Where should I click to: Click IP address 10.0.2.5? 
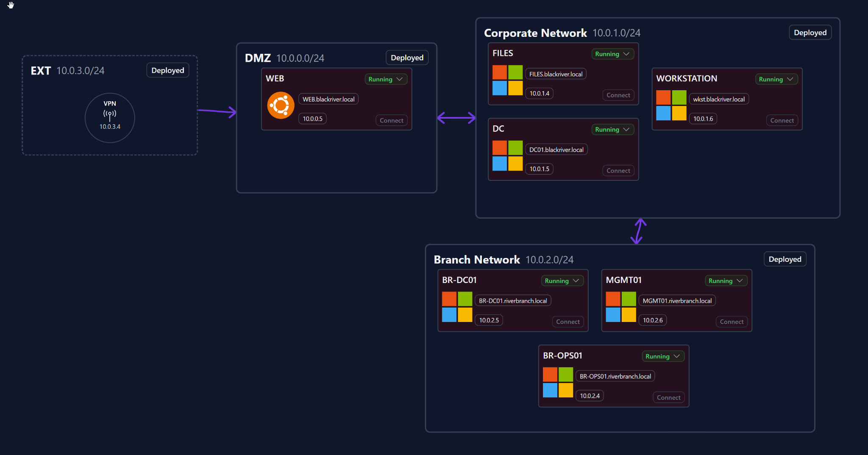pos(489,320)
